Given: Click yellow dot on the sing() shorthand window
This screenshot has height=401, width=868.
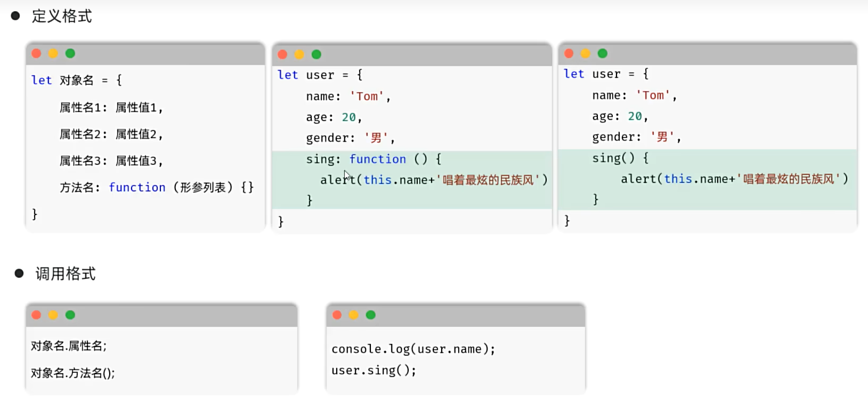Looking at the screenshot, I should coord(586,53).
